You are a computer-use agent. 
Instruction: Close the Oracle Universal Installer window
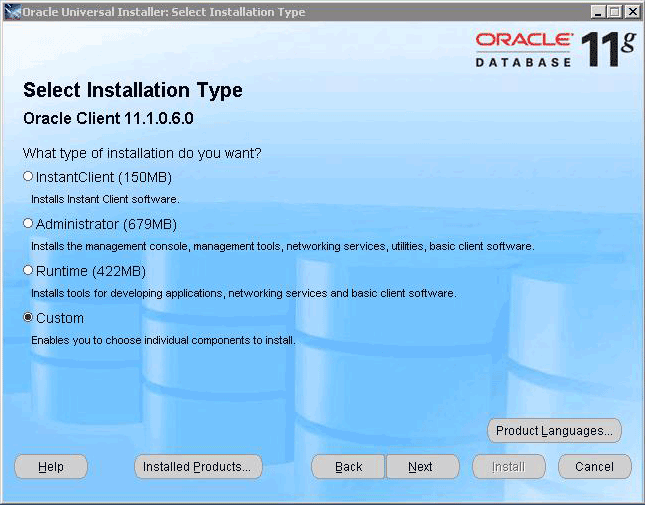pyautogui.click(x=631, y=12)
